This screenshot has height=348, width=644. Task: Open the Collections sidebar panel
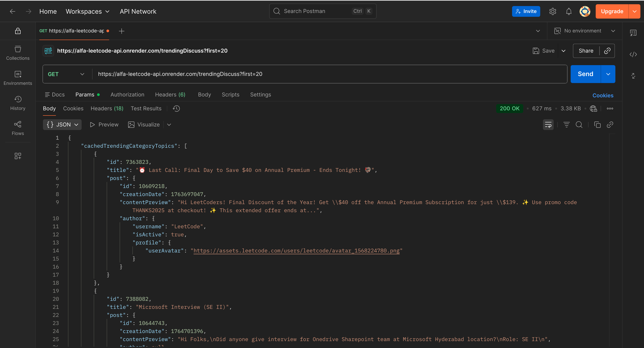pyautogui.click(x=18, y=53)
